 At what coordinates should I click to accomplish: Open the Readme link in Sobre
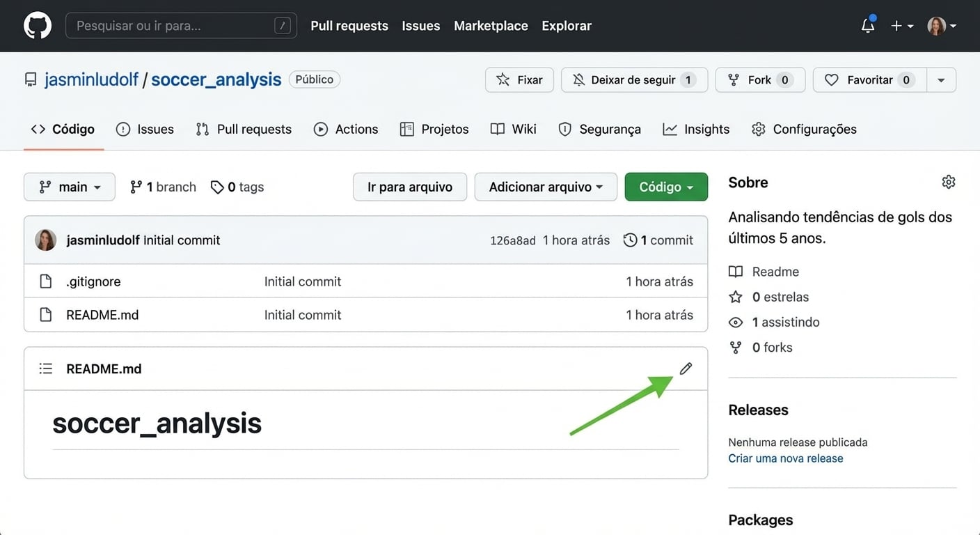[x=764, y=272]
